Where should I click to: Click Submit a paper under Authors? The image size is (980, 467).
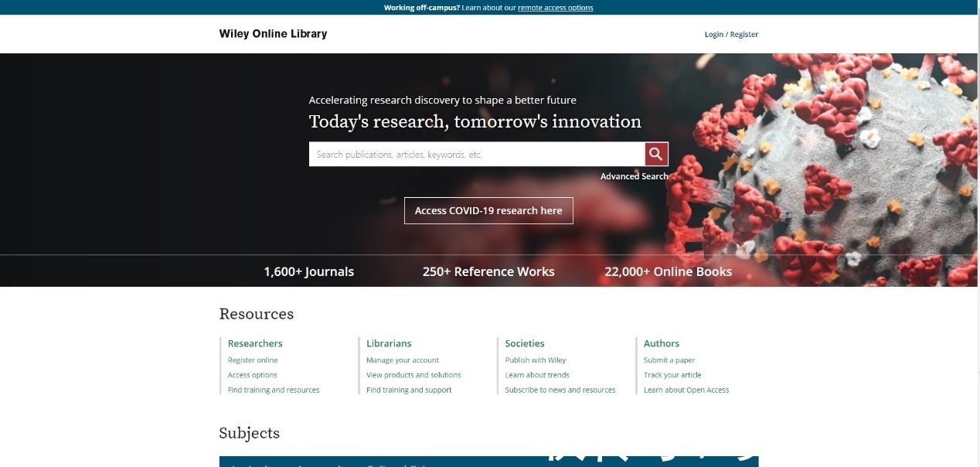click(x=669, y=360)
